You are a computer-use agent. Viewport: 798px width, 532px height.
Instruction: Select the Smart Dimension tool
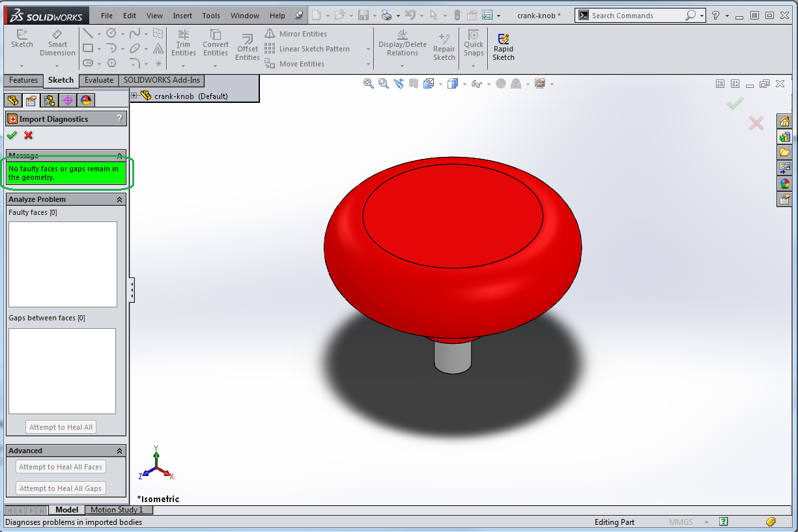(57, 43)
